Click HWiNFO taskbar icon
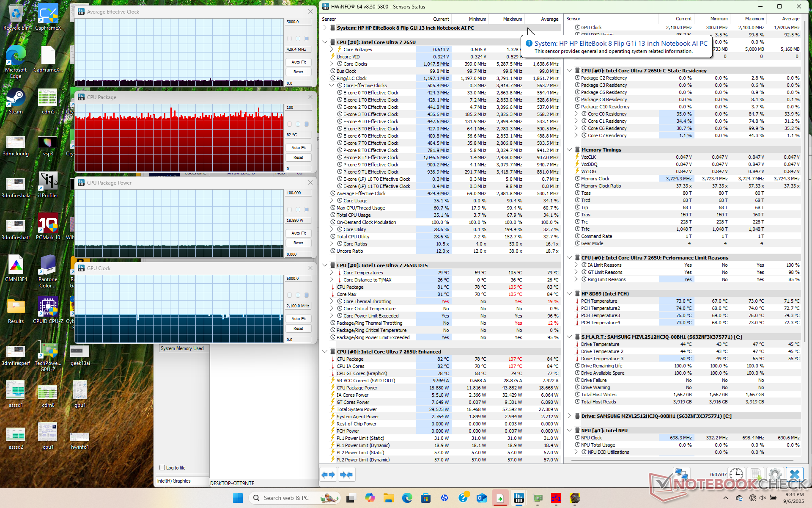Image resolution: width=812 pixels, height=508 pixels. point(518,498)
